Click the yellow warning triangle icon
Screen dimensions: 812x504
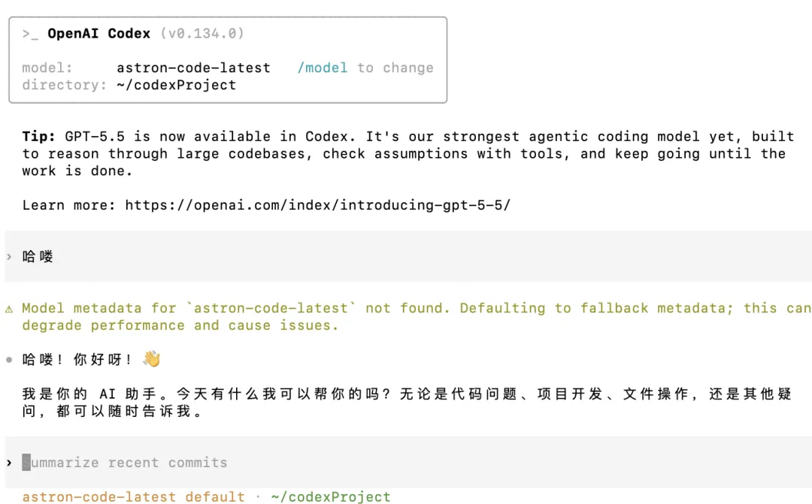(9, 309)
